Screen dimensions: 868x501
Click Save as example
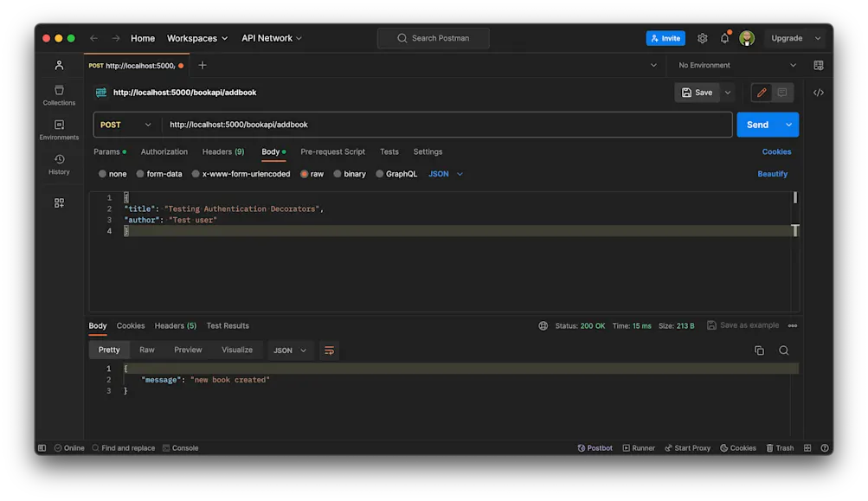pos(743,325)
